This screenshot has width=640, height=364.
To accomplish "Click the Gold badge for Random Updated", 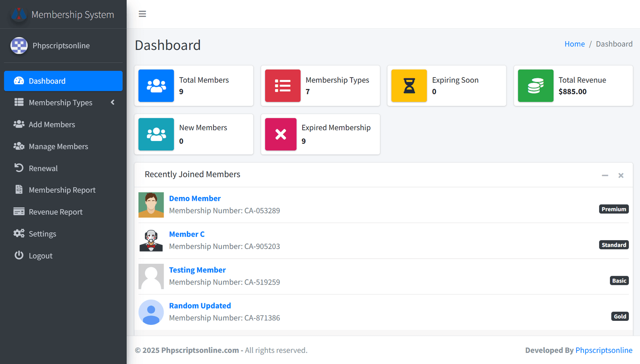I will pos(620,316).
